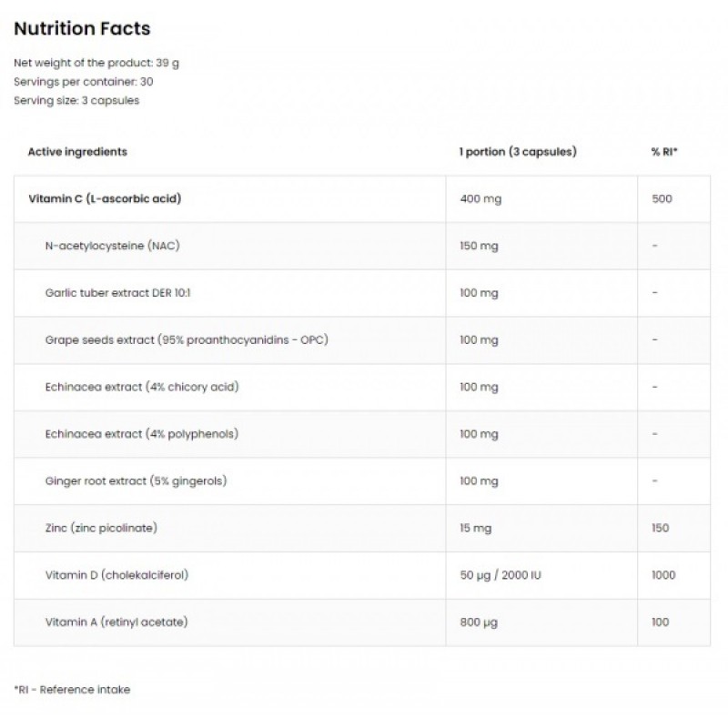728x728 pixels.
Task: Click the 400 mg value cell
Action: (x=479, y=198)
